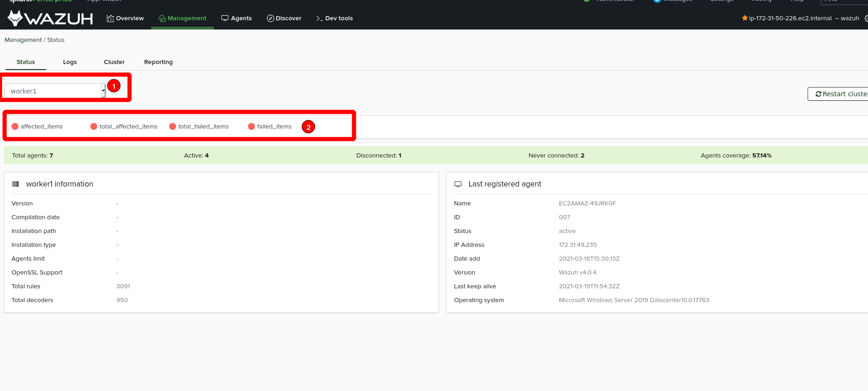Open the Discover section

coord(284,18)
